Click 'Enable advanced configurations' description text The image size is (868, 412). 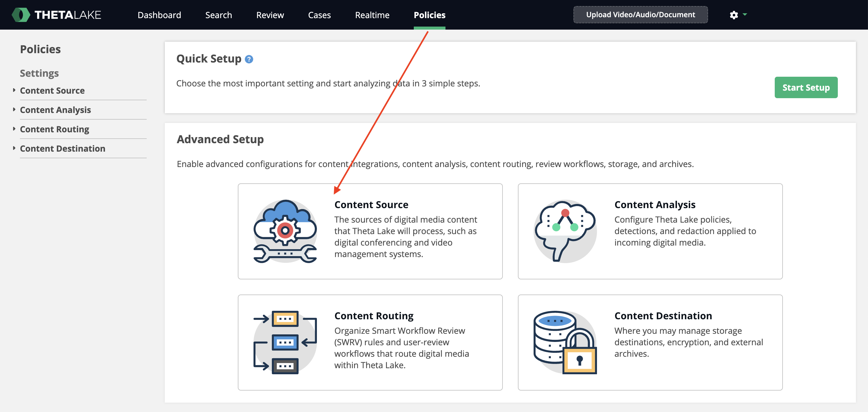[x=435, y=164]
